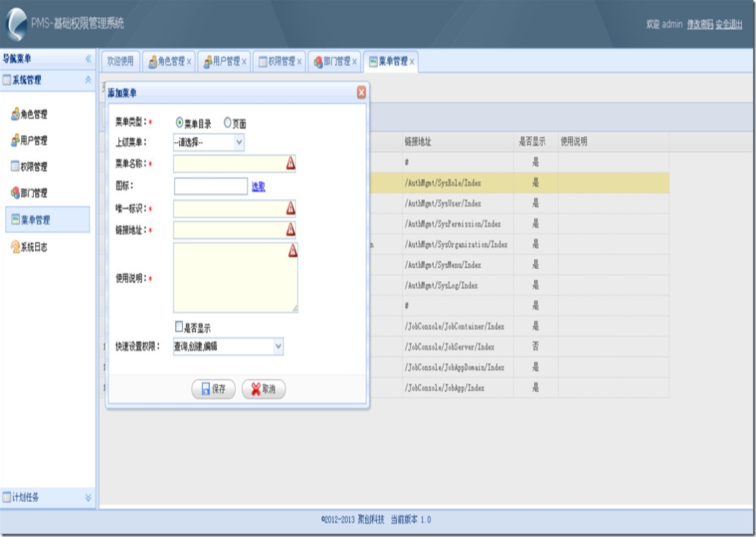This screenshot has height=537, width=756.
Task: Select the 菜单目录 radio button
Action: pos(179,123)
